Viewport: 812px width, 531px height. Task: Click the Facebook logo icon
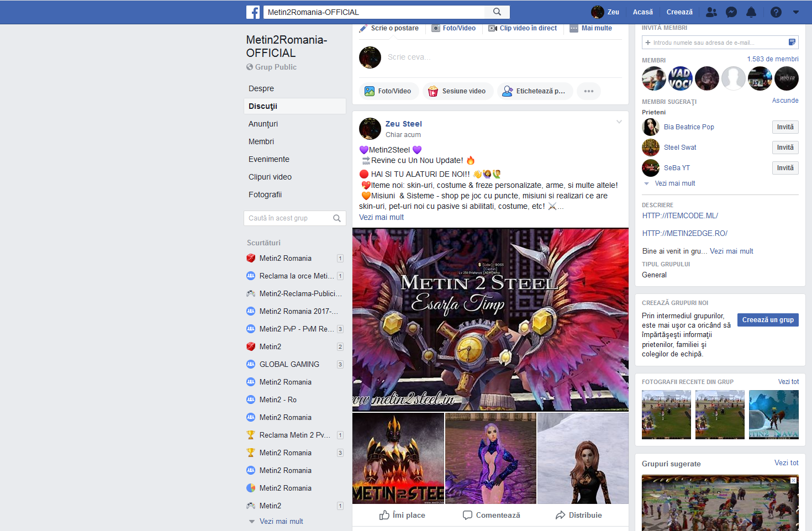click(x=253, y=12)
